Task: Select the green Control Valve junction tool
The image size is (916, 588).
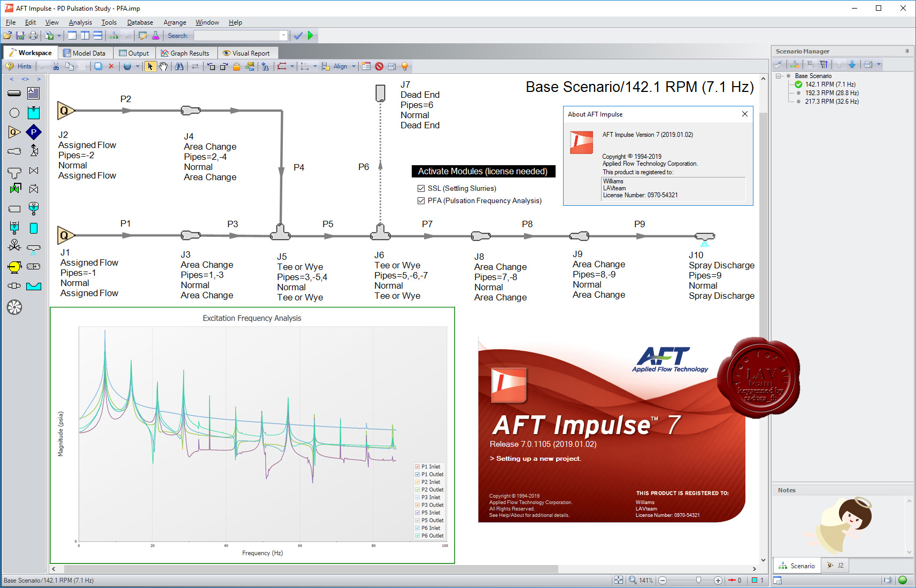Action: click(14, 188)
